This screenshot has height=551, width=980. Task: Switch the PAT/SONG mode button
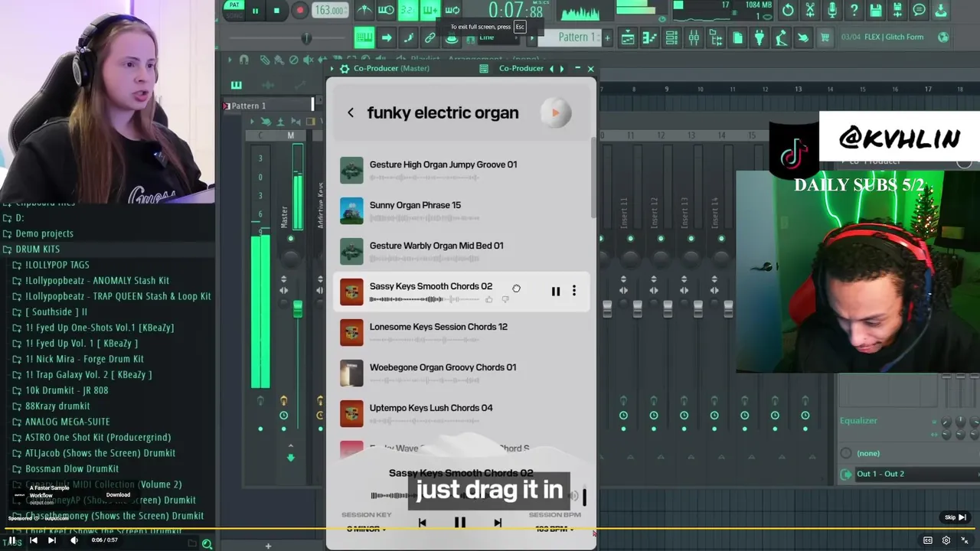tap(233, 9)
